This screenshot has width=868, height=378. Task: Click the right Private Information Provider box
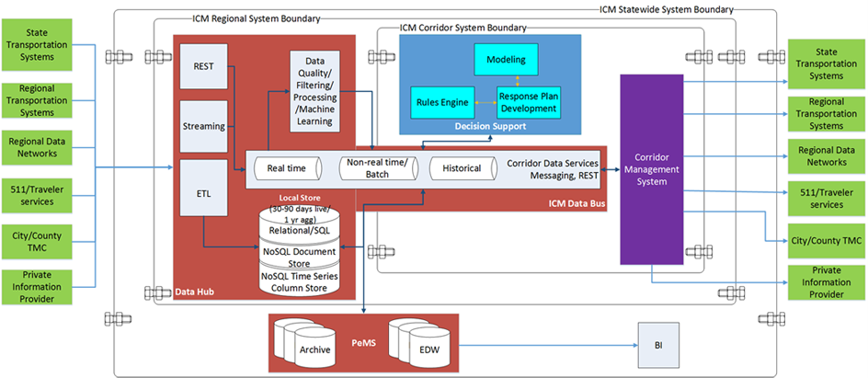click(825, 282)
